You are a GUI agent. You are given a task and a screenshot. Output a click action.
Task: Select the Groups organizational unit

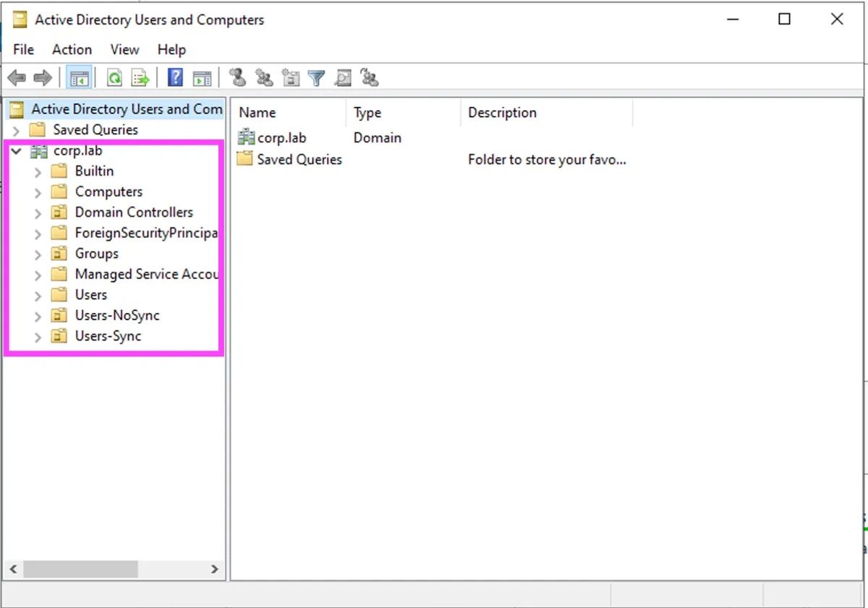96,254
